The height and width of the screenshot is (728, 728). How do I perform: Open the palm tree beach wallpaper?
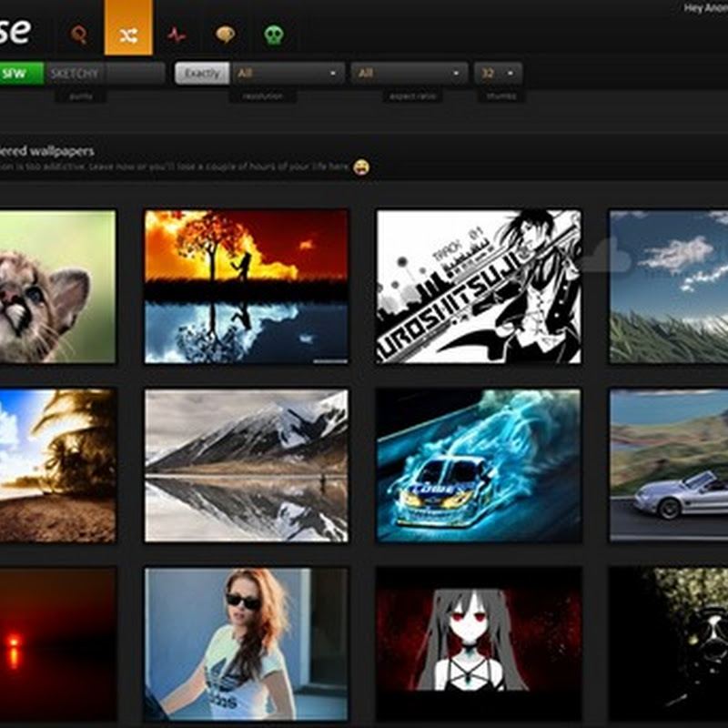pos(57,466)
